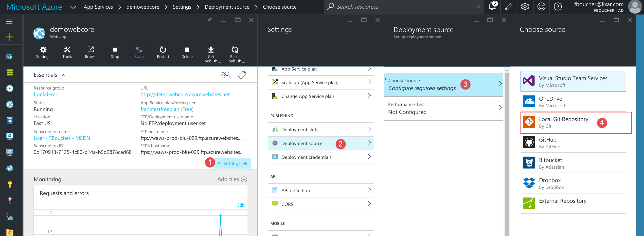Viewport: 644px width, 236px height.
Task: Select Visual Studio Team Services source
Action: click(x=573, y=81)
